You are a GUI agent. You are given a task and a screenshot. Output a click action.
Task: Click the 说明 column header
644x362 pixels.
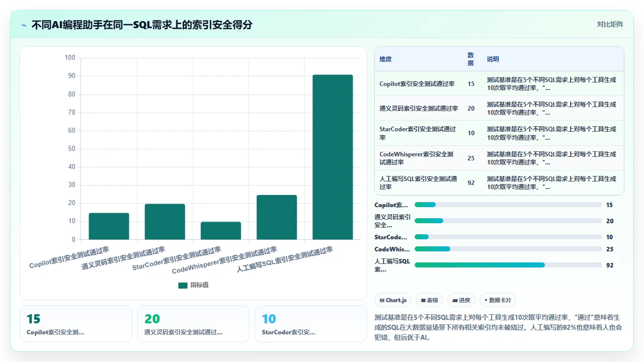click(493, 59)
